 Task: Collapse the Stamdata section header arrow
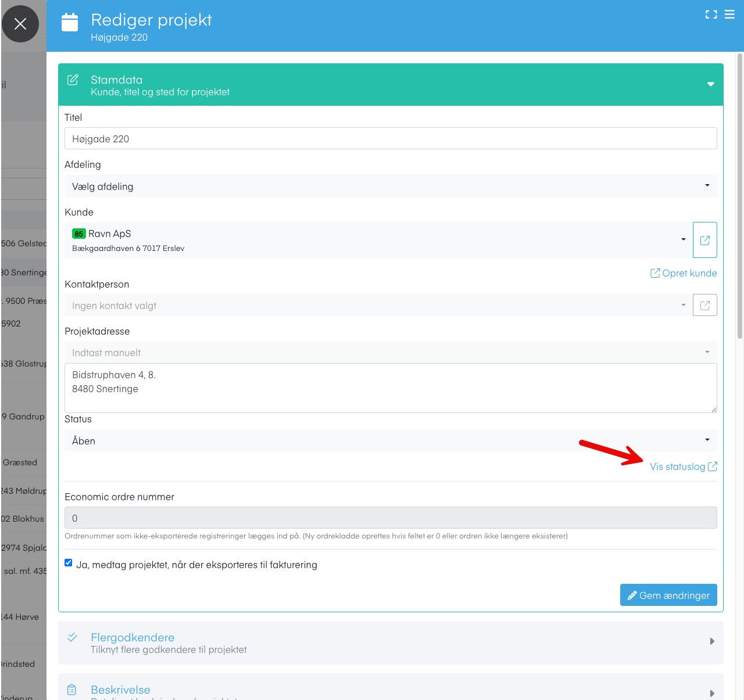coord(710,85)
